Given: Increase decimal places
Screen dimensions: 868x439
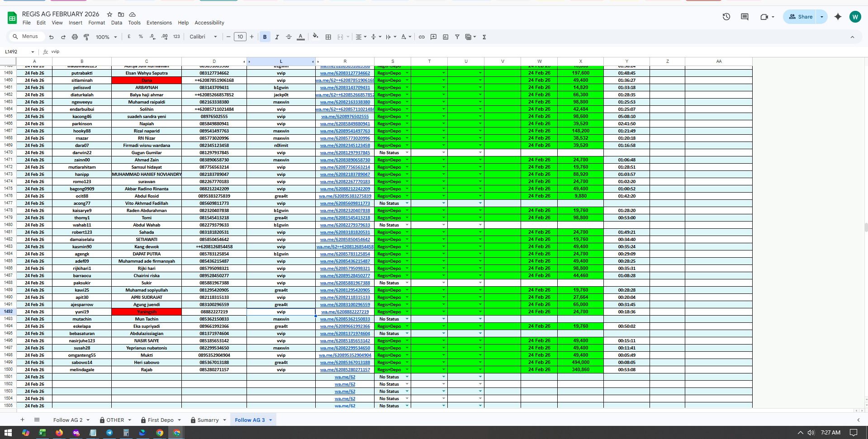Looking at the screenshot, I should 164,37.
